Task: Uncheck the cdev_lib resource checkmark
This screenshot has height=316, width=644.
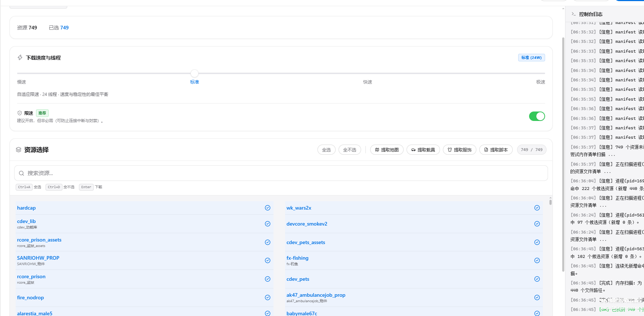Action: click(x=268, y=224)
